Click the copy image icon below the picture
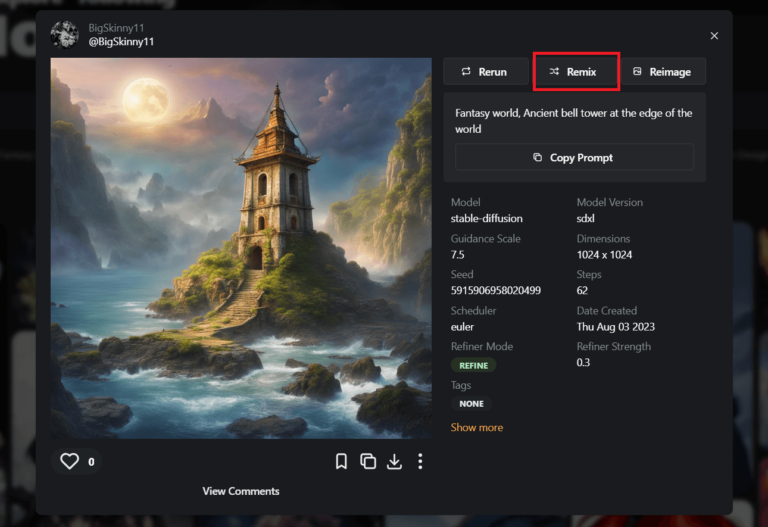Image resolution: width=768 pixels, height=527 pixels. click(x=368, y=461)
